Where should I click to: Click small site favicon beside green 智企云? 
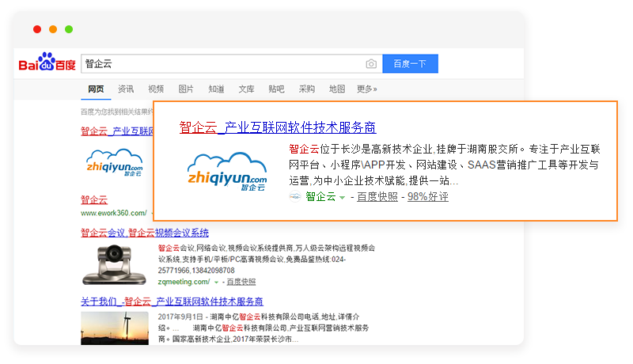pos(295,196)
